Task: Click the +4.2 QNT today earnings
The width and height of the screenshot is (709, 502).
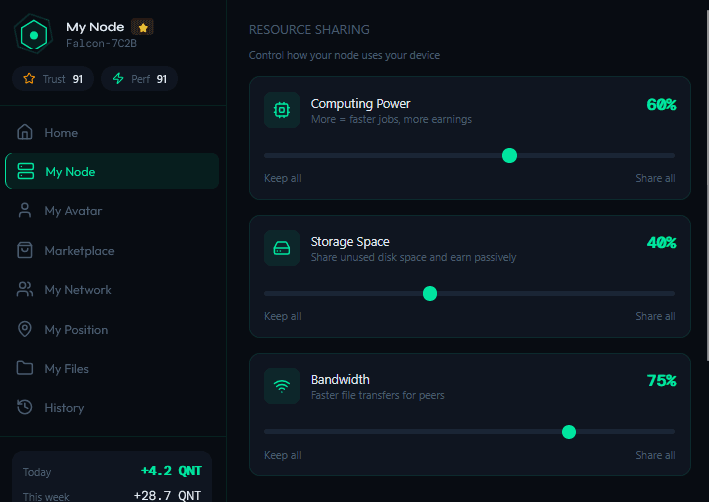Action: [171, 471]
